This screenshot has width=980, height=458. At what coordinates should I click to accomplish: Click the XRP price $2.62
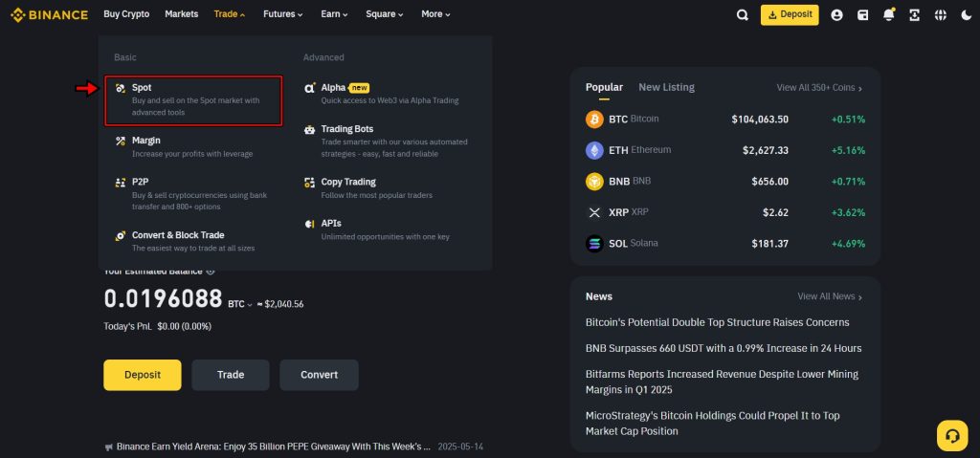(775, 212)
